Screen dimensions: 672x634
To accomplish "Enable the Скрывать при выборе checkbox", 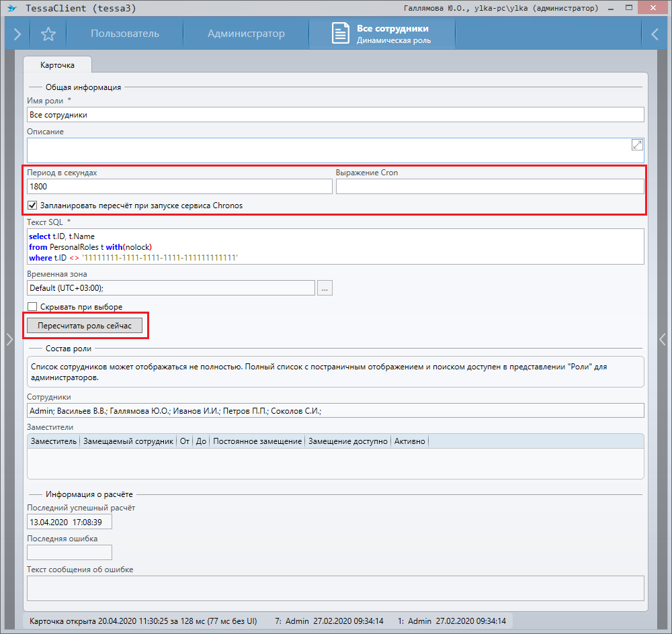I will pyautogui.click(x=32, y=307).
